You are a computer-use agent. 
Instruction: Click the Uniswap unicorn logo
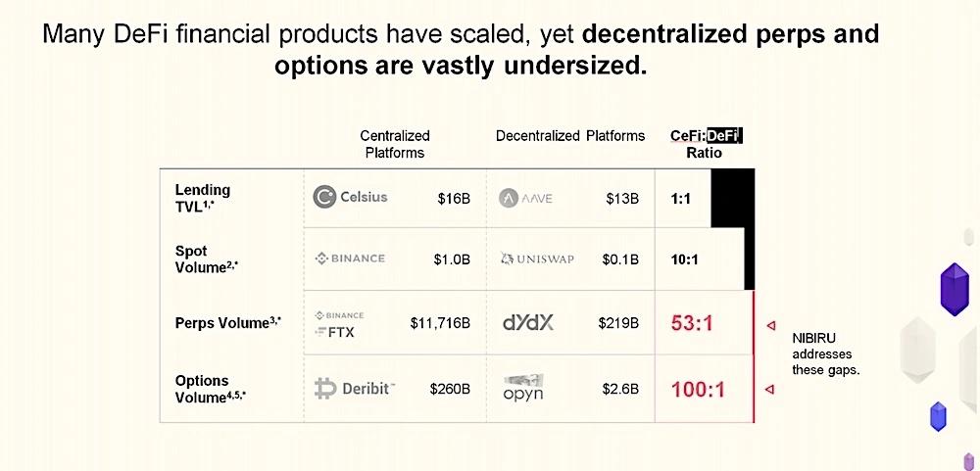[507, 259]
